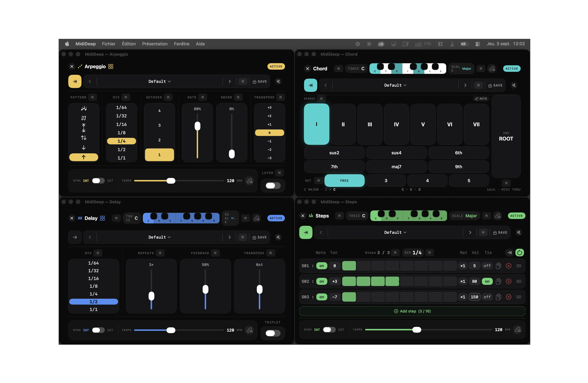Duplicate step S01 with copy icon
Image resolution: width=588 pixels, height=383 pixels.
click(499, 266)
